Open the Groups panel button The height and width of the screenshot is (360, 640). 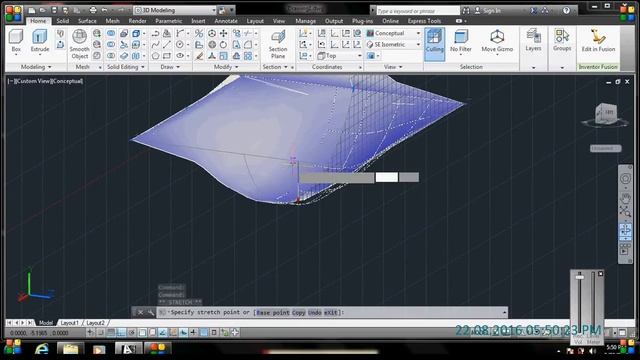pyautogui.click(x=562, y=40)
